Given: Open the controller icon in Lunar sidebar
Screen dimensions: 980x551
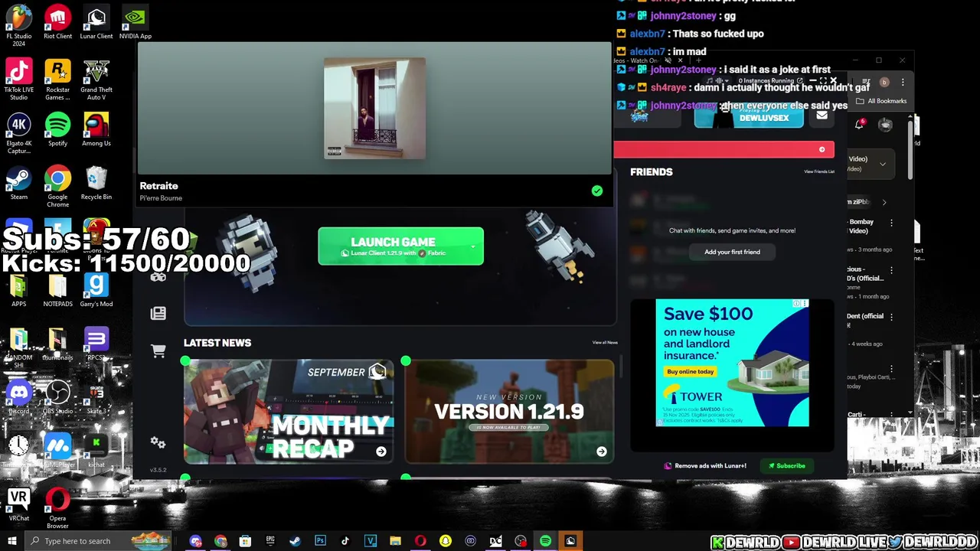Looking at the screenshot, I should 158,277.
